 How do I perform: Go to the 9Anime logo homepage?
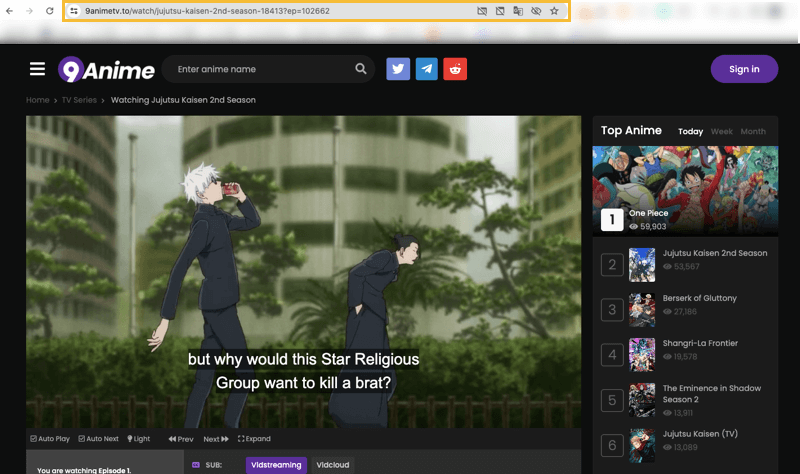(x=106, y=69)
